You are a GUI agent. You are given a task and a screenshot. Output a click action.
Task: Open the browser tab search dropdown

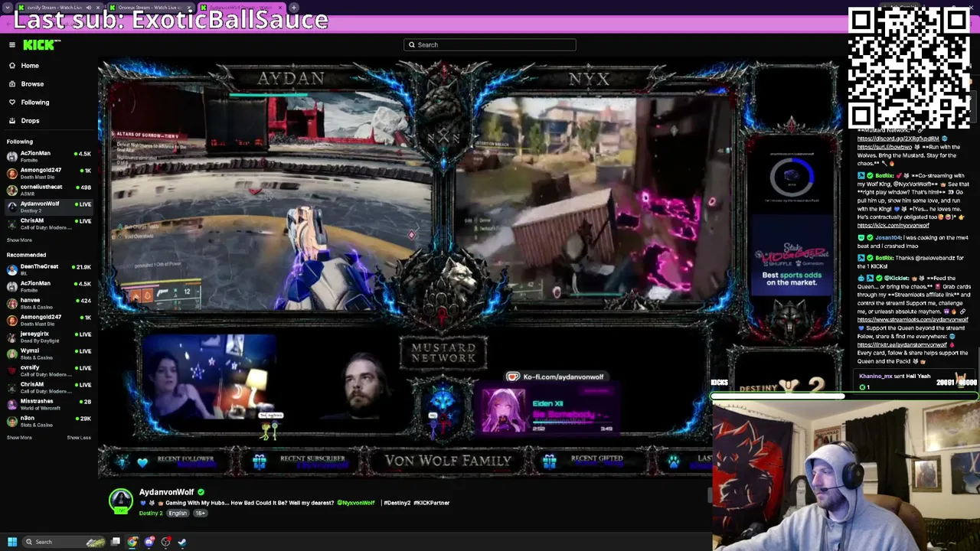(6, 8)
